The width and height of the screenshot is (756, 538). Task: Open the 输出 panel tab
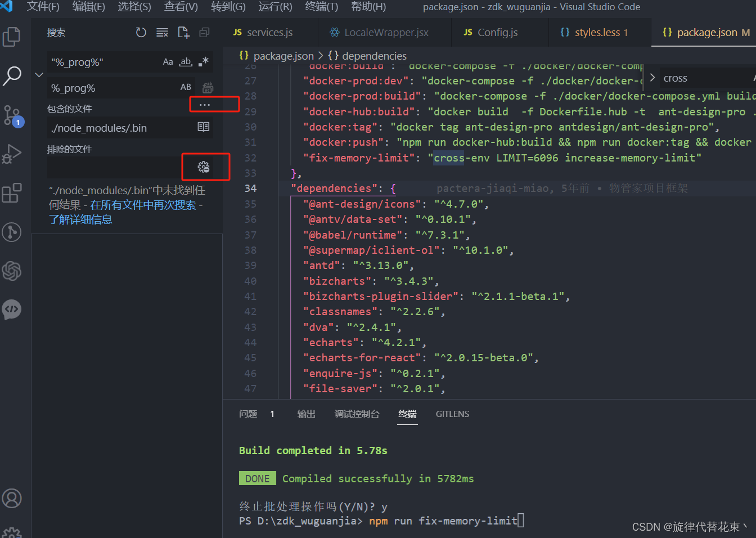click(x=306, y=414)
